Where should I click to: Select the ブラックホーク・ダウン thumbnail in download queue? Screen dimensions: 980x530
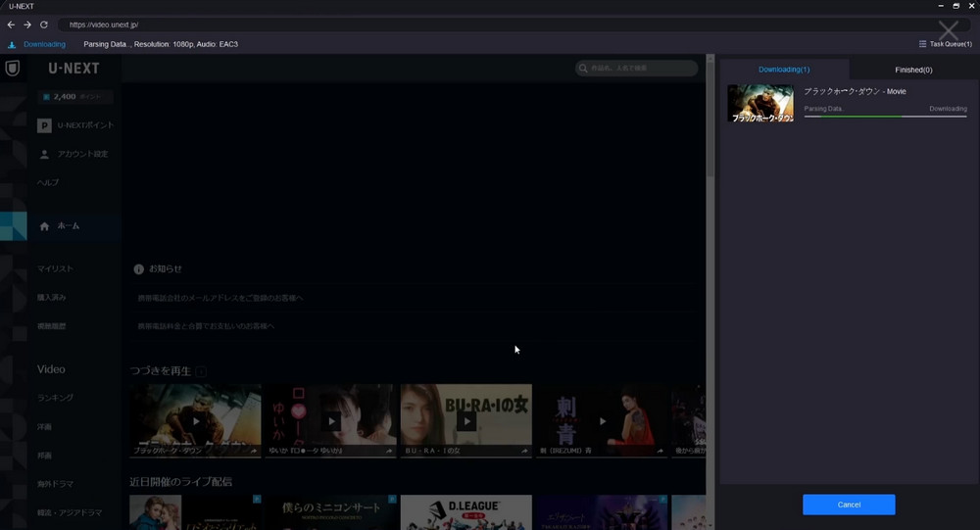(760, 103)
